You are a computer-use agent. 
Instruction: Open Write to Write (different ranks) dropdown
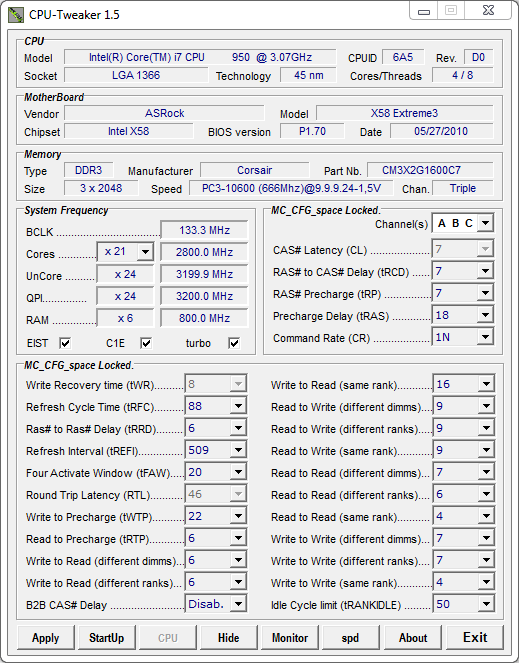tap(486, 560)
